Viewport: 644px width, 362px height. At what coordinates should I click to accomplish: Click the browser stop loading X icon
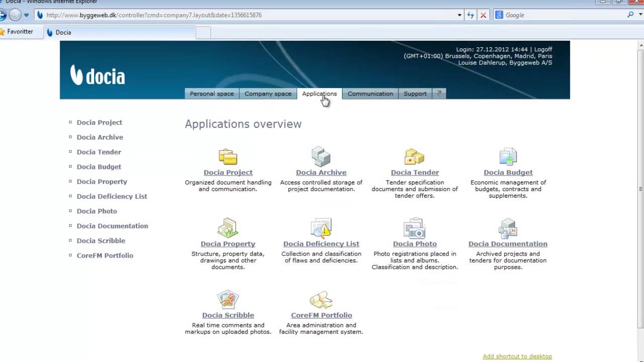point(483,15)
